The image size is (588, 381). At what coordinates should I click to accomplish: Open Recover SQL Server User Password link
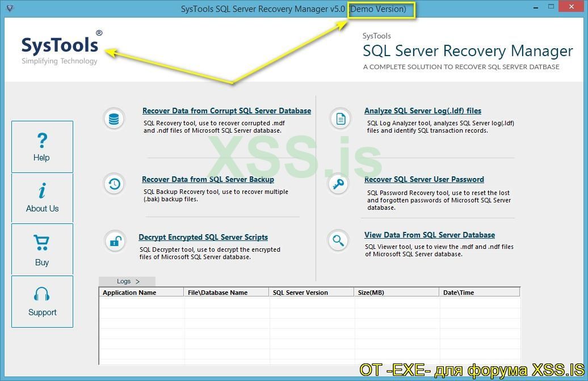coord(424,180)
